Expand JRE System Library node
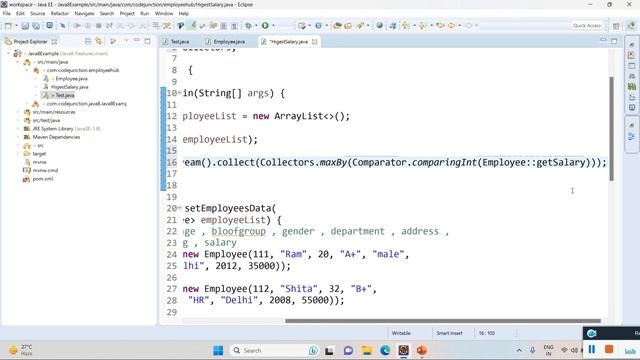The height and width of the screenshot is (360, 640). (18, 129)
